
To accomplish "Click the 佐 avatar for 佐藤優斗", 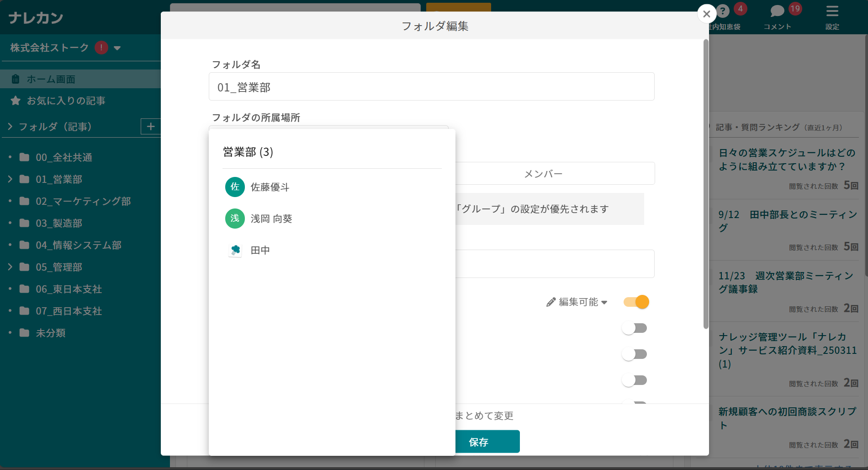I will [x=234, y=187].
